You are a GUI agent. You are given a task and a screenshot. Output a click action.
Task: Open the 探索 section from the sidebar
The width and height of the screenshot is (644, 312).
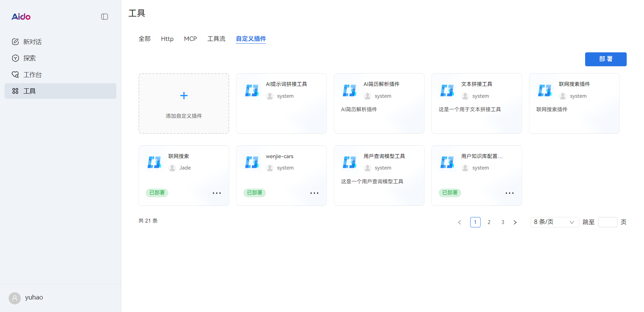tap(29, 58)
